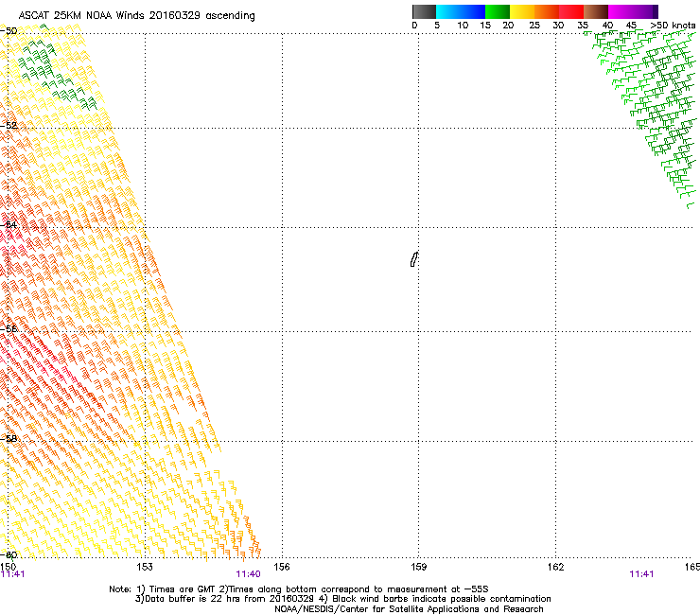Click the brown 35-40 knots legend segment
Viewport: 700px width, 615px height.
pyautogui.click(x=596, y=11)
